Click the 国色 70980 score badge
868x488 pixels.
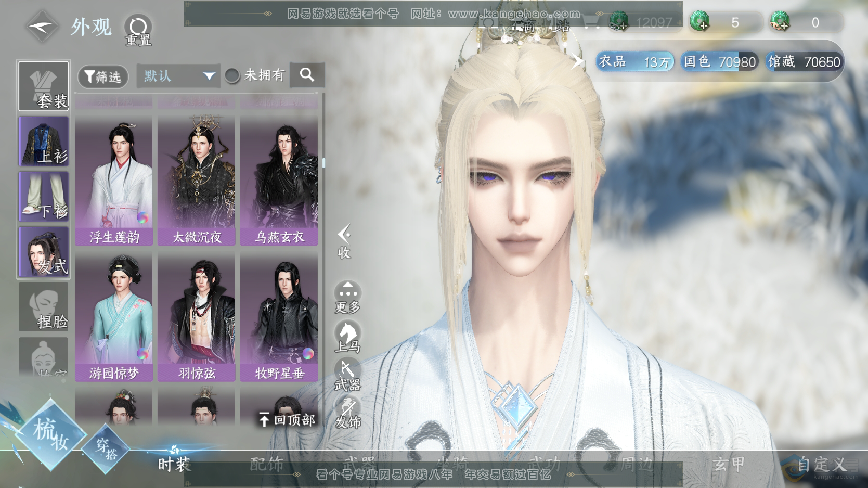(719, 62)
